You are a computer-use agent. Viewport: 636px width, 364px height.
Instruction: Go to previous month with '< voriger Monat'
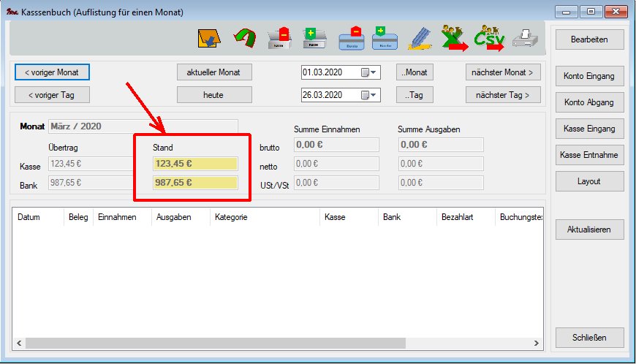tap(52, 72)
